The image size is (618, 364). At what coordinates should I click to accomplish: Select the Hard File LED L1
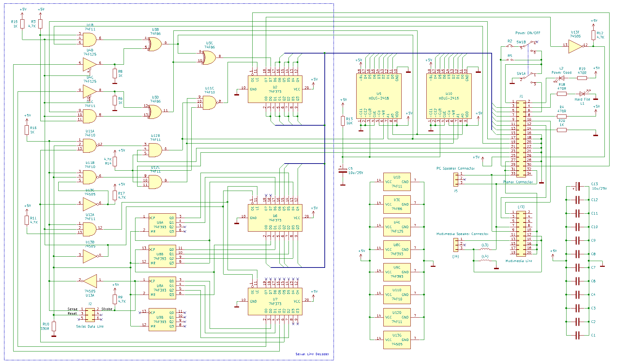coord(582,94)
